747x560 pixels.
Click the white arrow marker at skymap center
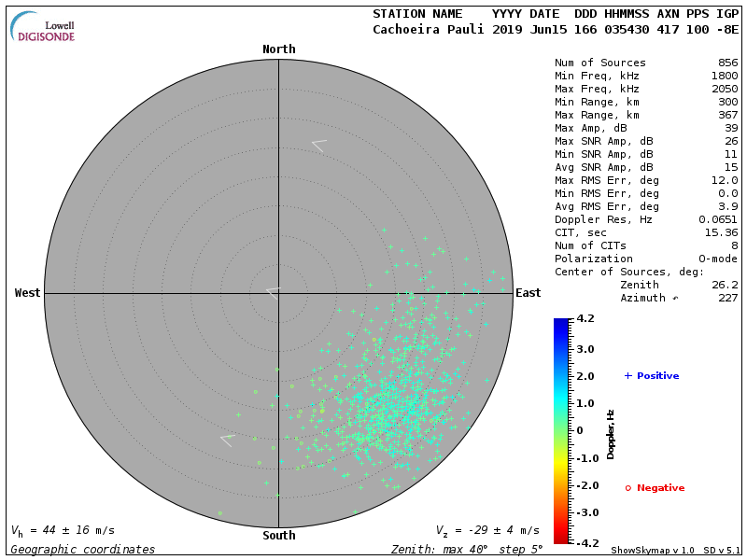[273, 292]
